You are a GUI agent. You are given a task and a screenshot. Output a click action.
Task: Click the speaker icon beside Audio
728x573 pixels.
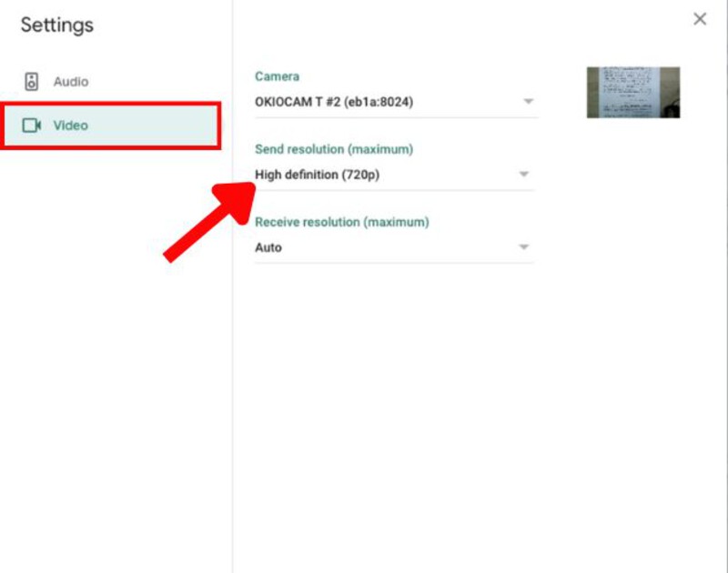(32, 82)
